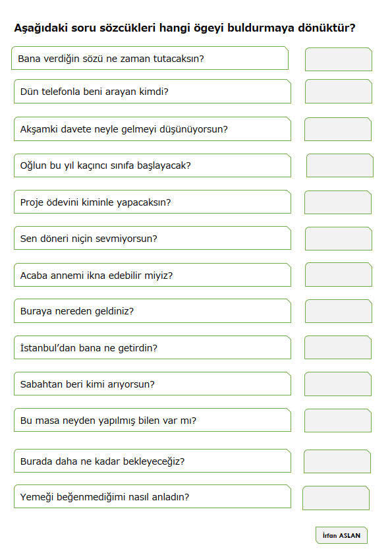
Task: Click the answer box next to 'Acaba annemi ikna edebilir miyiz?'
Action: [339, 274]
